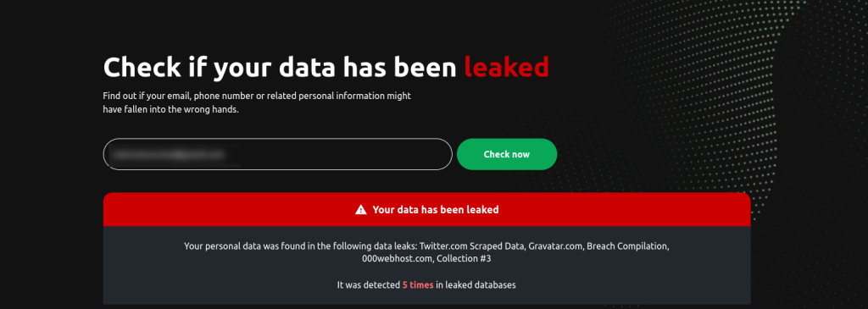This screenshot has height=309, width=868.
Task: Click the 'Your data has been leaked' banner text
Action: pos(435,209)
